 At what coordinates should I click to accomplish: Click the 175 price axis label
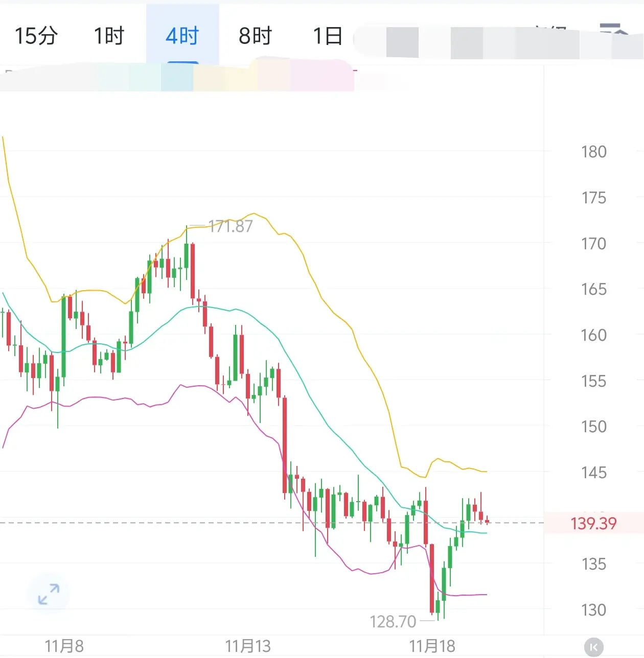[593, 198]
